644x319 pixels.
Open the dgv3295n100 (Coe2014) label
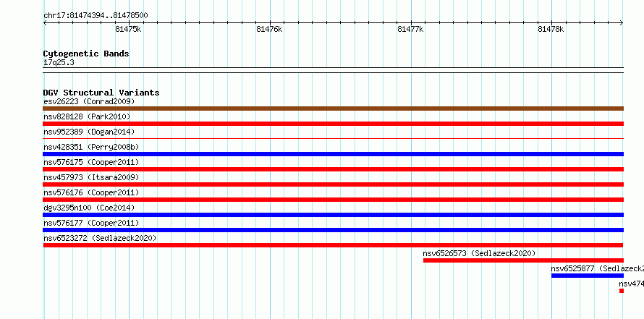(89, 208)
